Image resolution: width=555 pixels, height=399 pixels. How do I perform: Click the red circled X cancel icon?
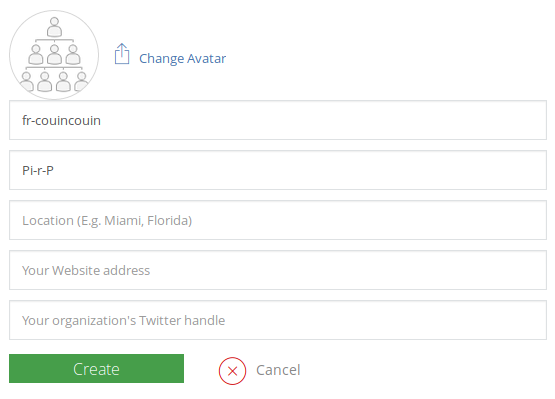pos(232,371)
